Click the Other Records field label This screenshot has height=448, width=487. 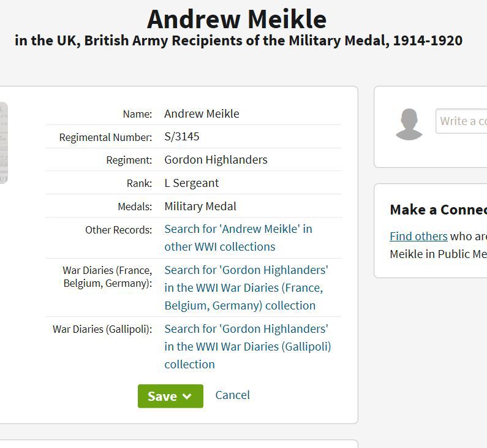(x=118, y=230)
